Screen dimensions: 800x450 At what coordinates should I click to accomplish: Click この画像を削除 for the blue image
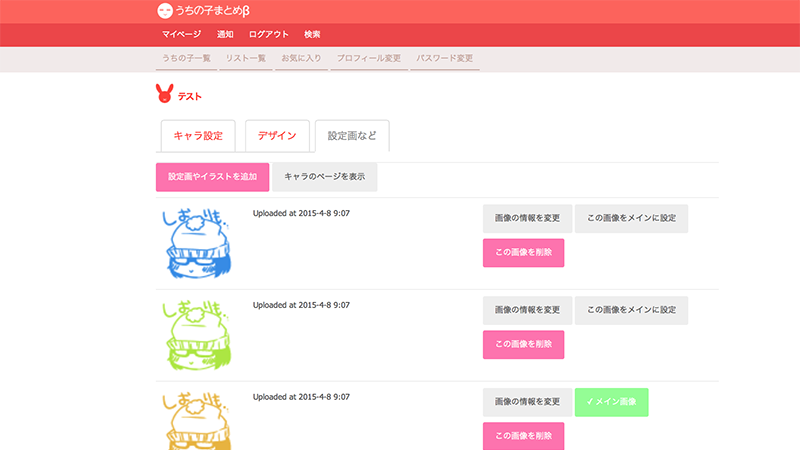pos(523,253)
